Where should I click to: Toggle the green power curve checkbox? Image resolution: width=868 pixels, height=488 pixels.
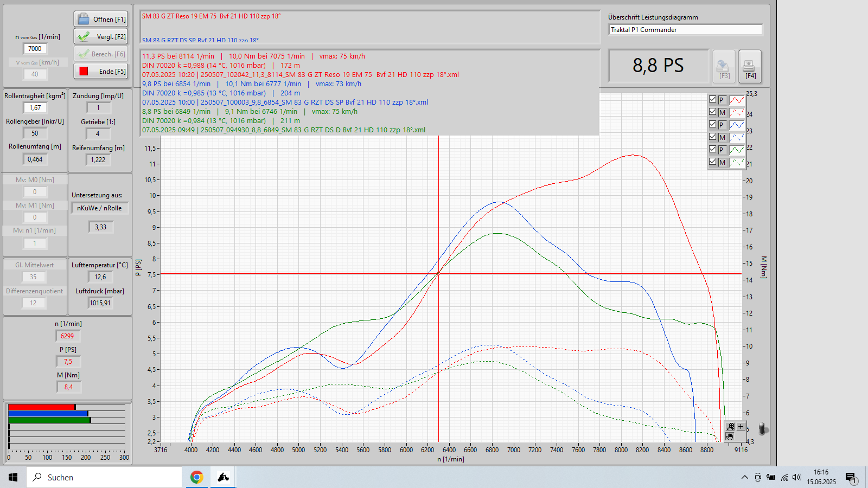tap(712, 149)
